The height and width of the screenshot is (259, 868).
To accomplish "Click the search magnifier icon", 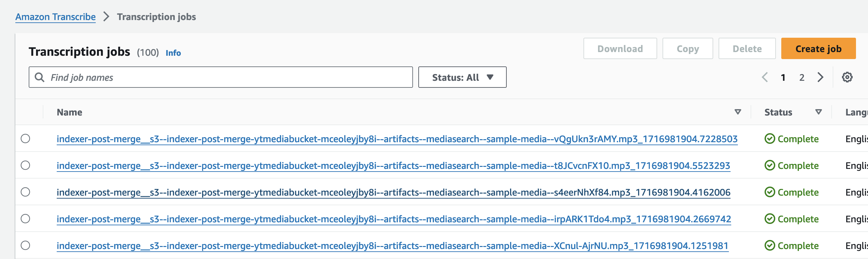I will [40, 77].
